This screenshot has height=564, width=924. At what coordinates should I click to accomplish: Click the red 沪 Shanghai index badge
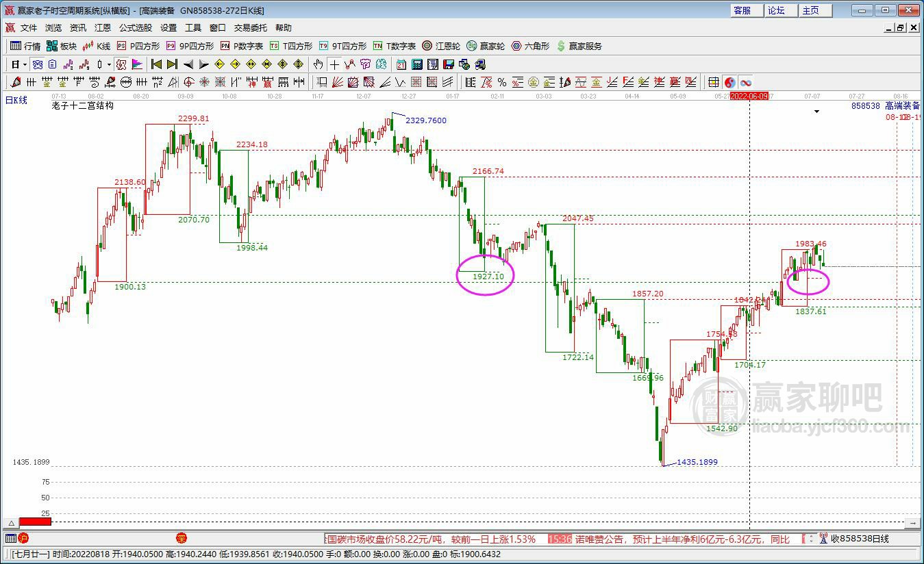tap(23, 539)
